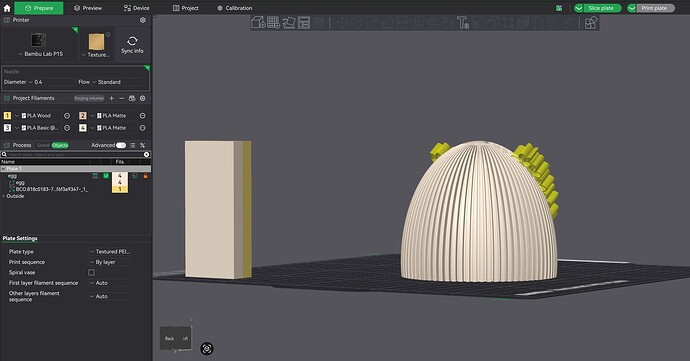The height and width of the screenshot is (361, 690).
Task: Click the plus icon in Project Filaments
Action: (x=111, y=98)
